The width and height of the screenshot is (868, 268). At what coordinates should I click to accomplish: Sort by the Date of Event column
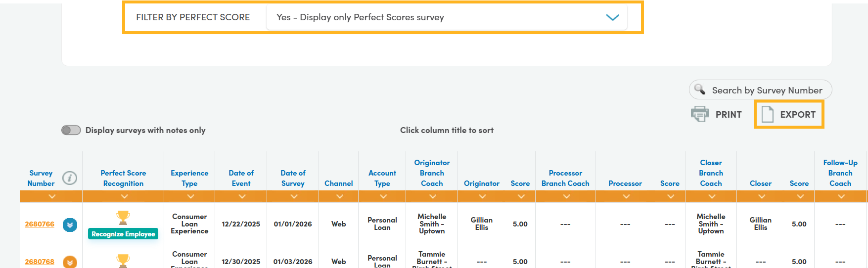[241, 178]
